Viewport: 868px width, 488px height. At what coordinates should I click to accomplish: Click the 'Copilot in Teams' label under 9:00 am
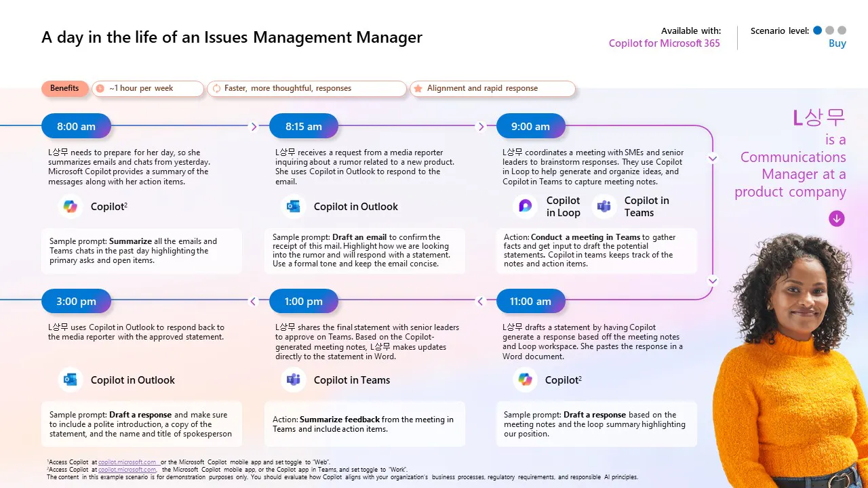point(647,207)
